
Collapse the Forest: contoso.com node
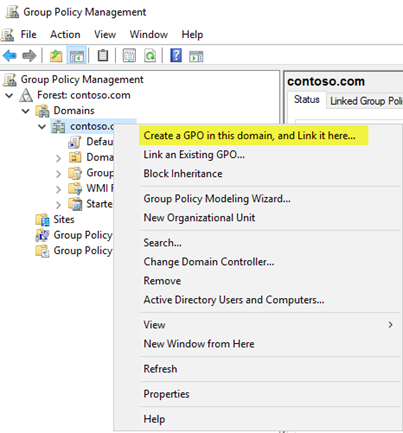point(9,96)
